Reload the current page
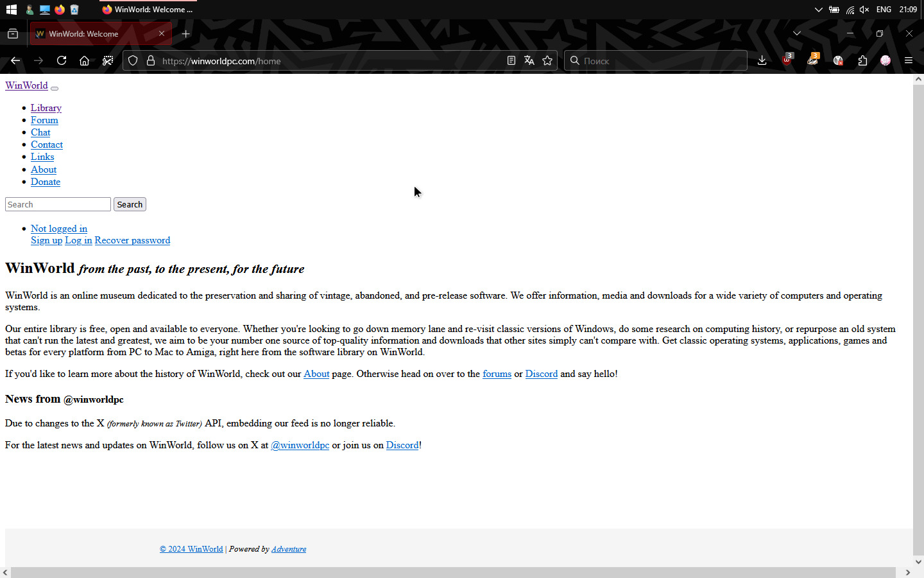 tap(62, 60)
